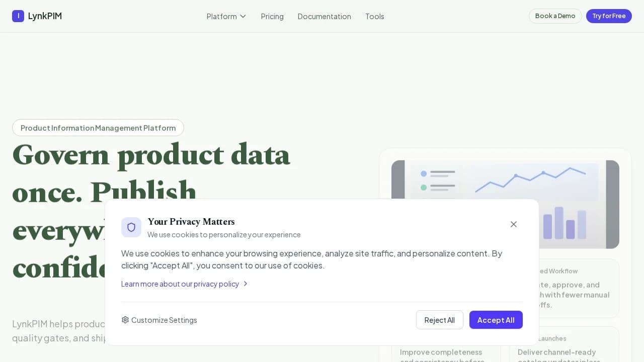
Task: Select the Pricing menu item
Action: [x=272, y=17]
